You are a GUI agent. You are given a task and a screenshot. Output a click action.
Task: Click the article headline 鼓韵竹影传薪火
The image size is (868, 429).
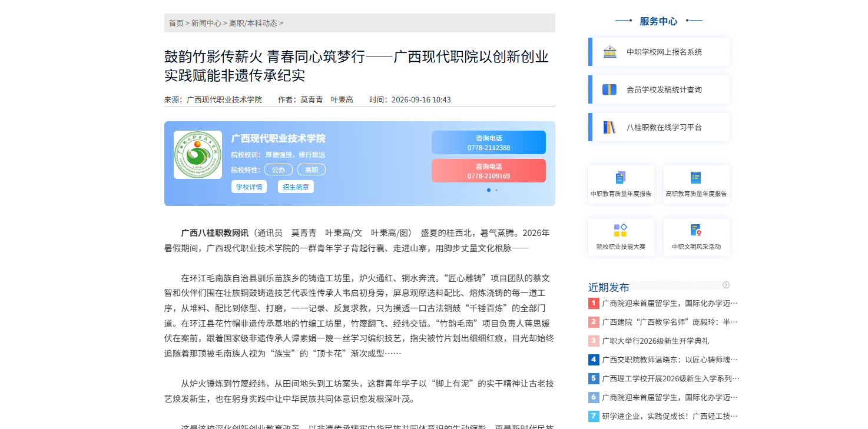click(356, 66)
